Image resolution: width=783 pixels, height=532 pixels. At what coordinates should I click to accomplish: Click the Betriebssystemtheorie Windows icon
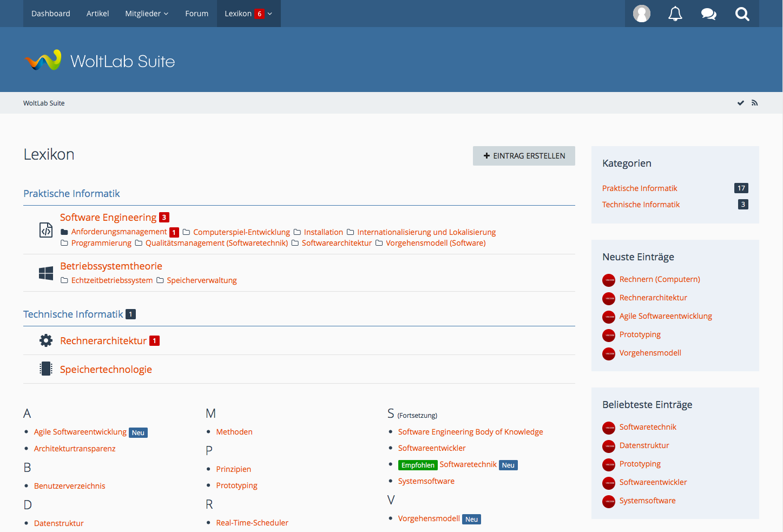(x=46, y=273)
